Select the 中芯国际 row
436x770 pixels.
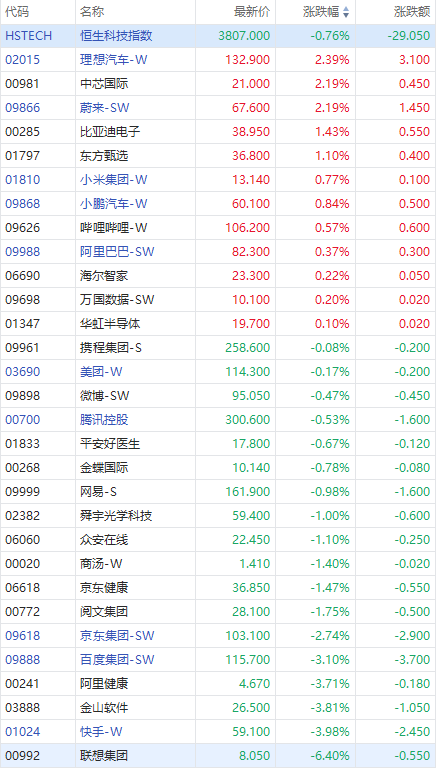tap(218, 84)
